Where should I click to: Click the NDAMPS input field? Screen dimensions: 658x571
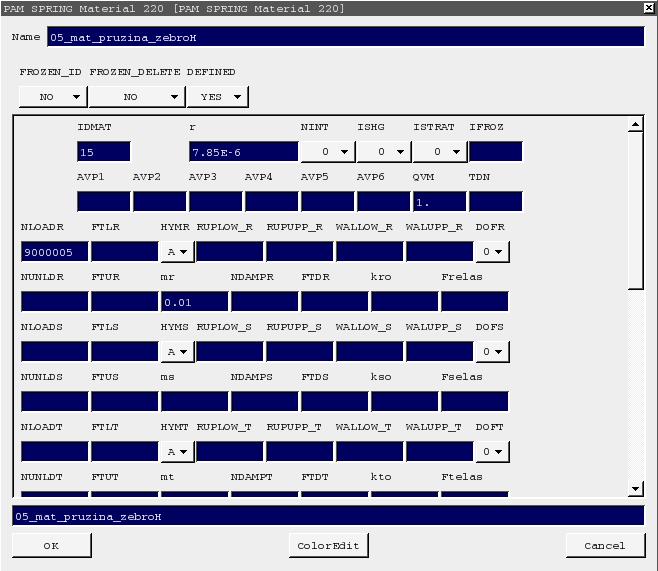pos(265,402)
